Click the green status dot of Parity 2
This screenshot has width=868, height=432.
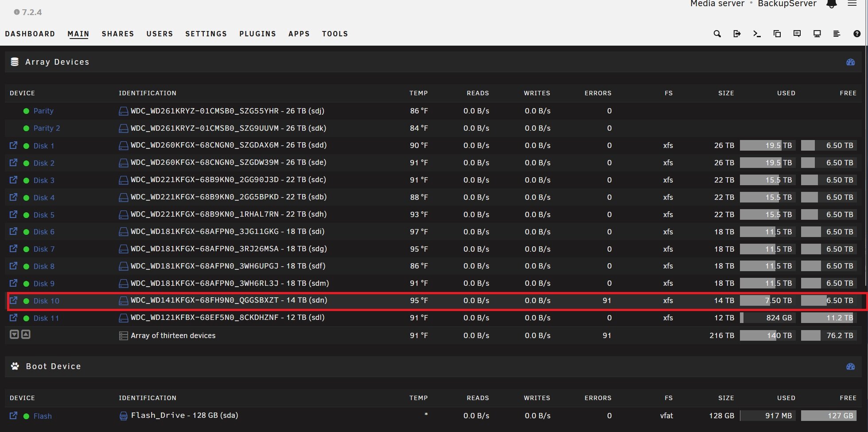pyautogui.click(x=26, y=128)
